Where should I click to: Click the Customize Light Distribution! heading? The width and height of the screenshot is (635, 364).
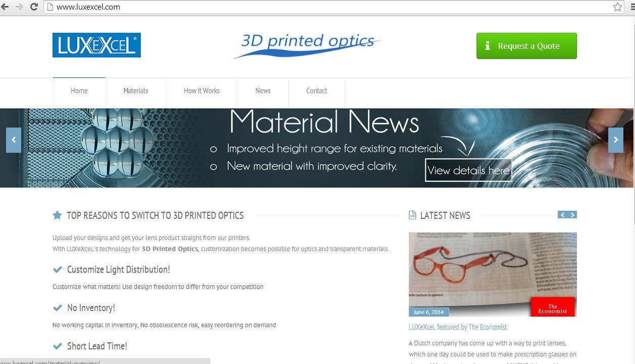pyautogui.click(x=119, y=270)
